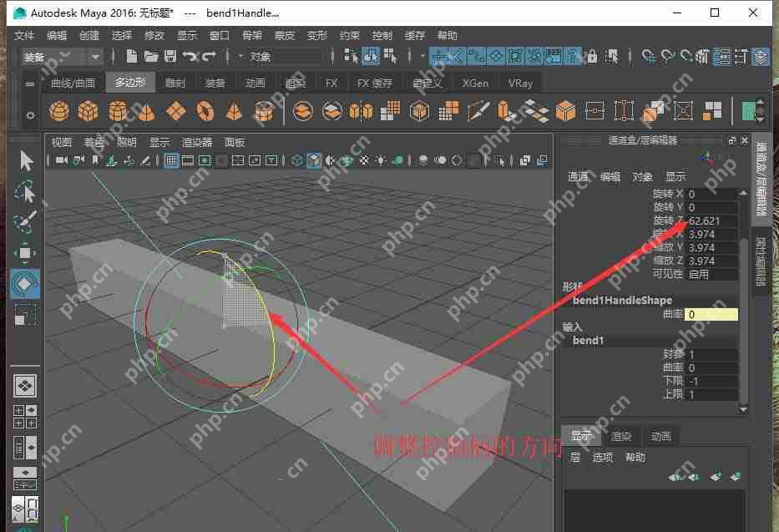Open the 骨架 menu
Image resolution: width=779 pixels, height=532 pixels.
click(x=252, y=35)
